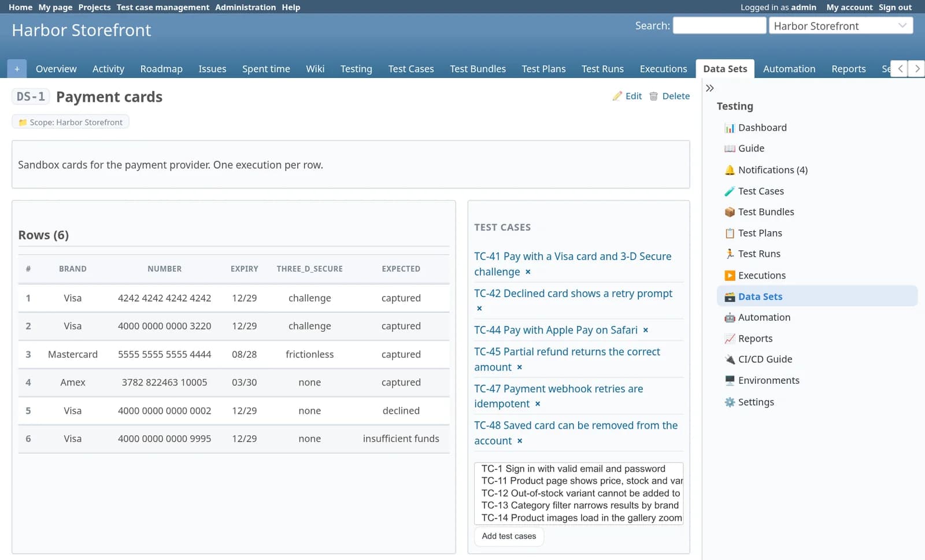
Task: Open TC-41 Pay with a Visa card link
Action: [572, 264]
